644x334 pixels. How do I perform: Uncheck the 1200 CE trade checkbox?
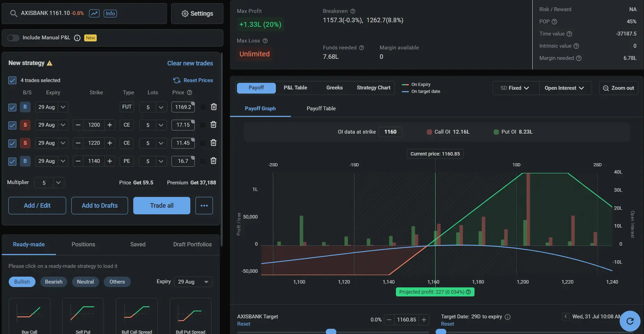(x=12, y=125)
